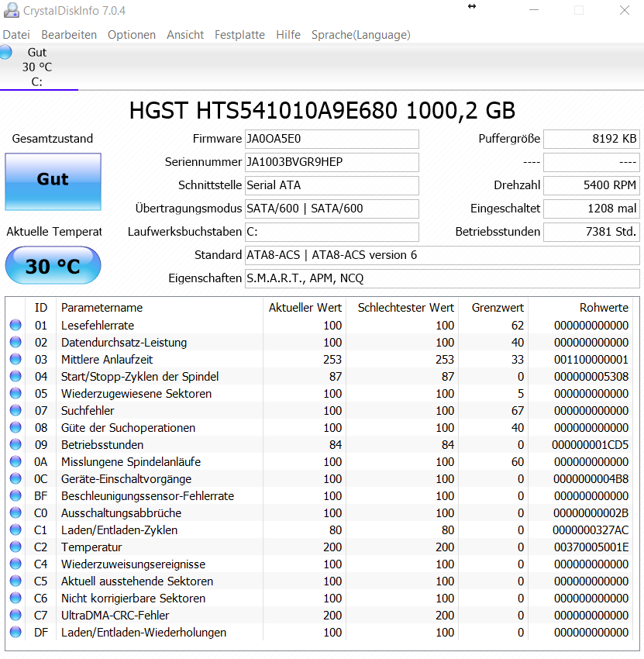Select the Temperatur parameter name
Screen dimensions: 644x659
91,547
